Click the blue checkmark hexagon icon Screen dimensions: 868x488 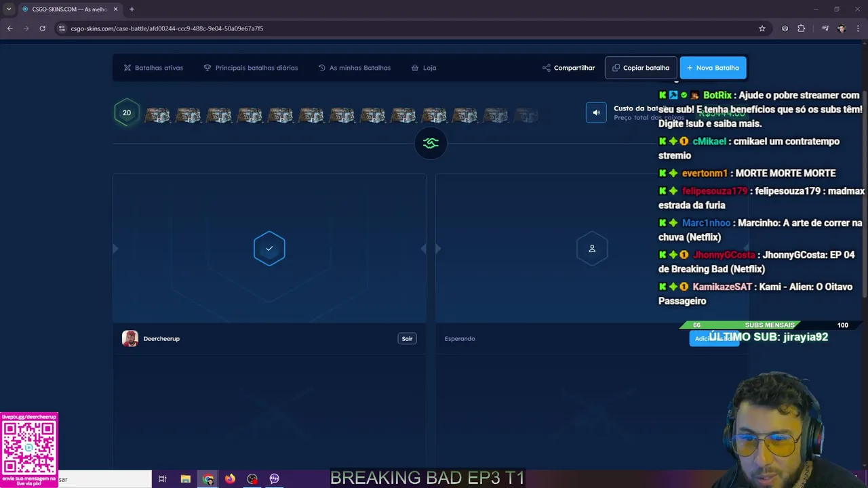pyautogui.click(x=269, y=249)
